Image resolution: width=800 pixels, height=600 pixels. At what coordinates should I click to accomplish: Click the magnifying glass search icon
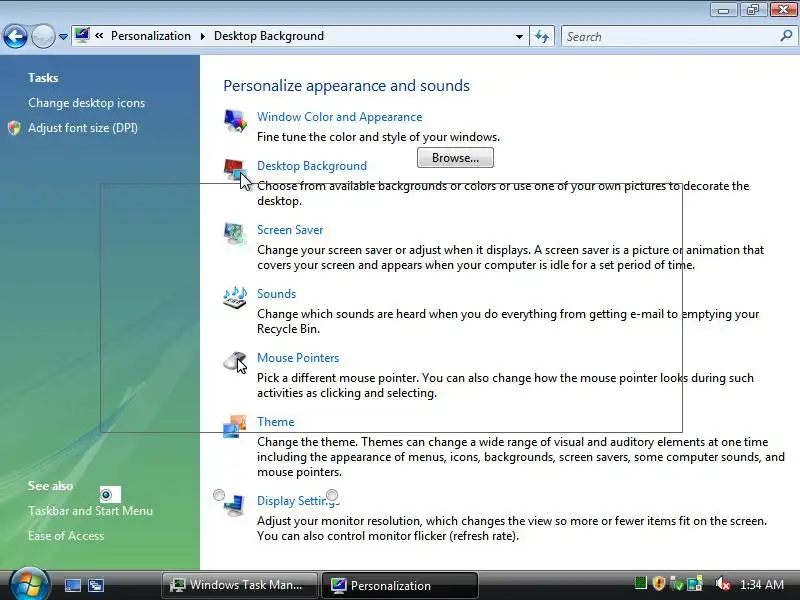coord(786,36)
